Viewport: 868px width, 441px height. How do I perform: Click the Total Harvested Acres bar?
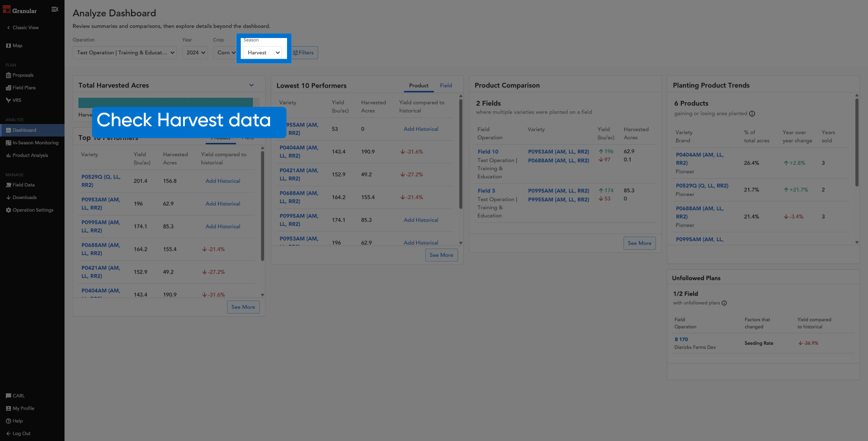165,103
